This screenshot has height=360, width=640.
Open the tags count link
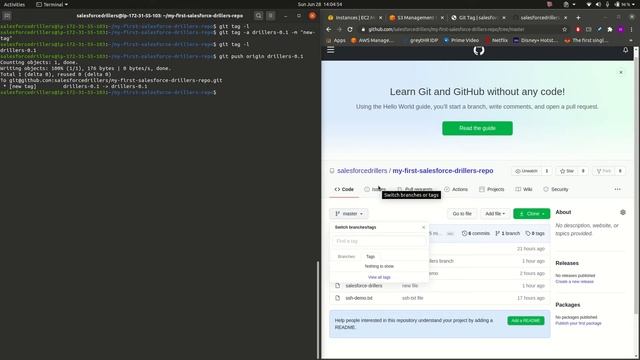pyautogui.click(x=535, y=233)
